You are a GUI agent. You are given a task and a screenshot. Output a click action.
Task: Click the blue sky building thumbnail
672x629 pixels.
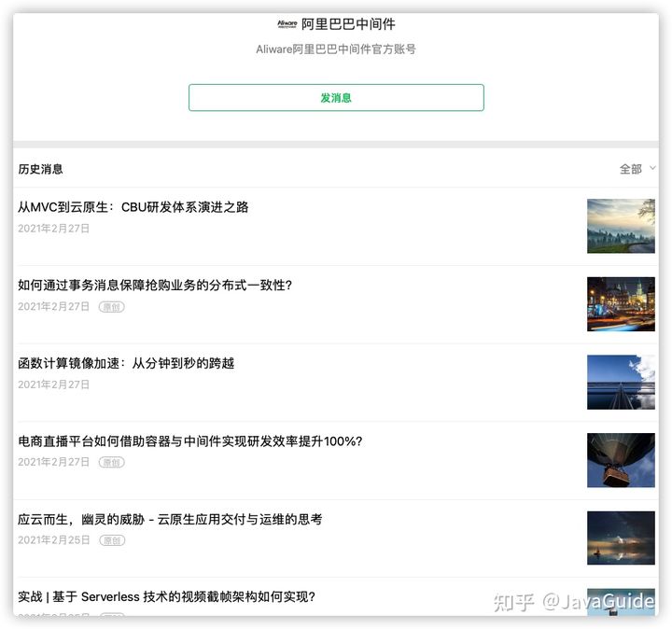click(621, 382)
